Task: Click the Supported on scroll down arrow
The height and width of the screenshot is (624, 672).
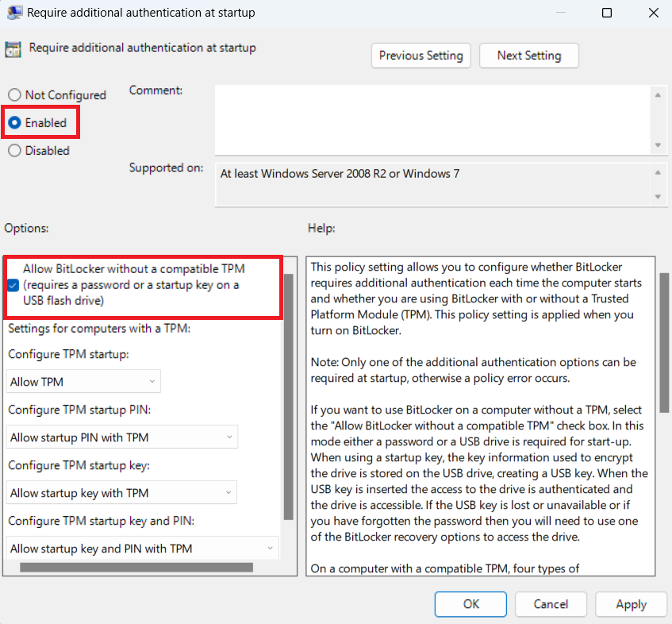Action: [x=658, y=196]
